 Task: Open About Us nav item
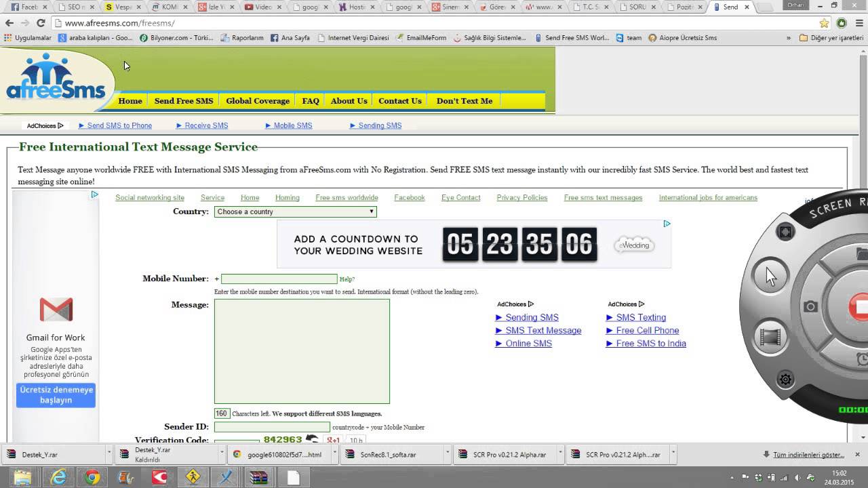tap(349, 101)
